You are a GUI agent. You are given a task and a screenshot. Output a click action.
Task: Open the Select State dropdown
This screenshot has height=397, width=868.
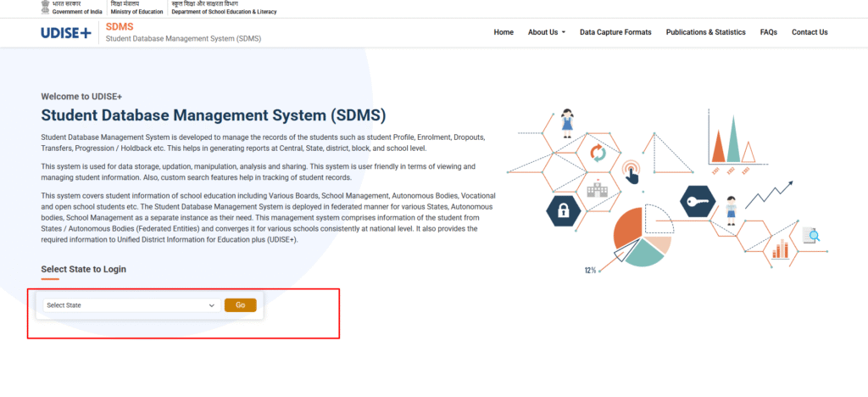131,305
